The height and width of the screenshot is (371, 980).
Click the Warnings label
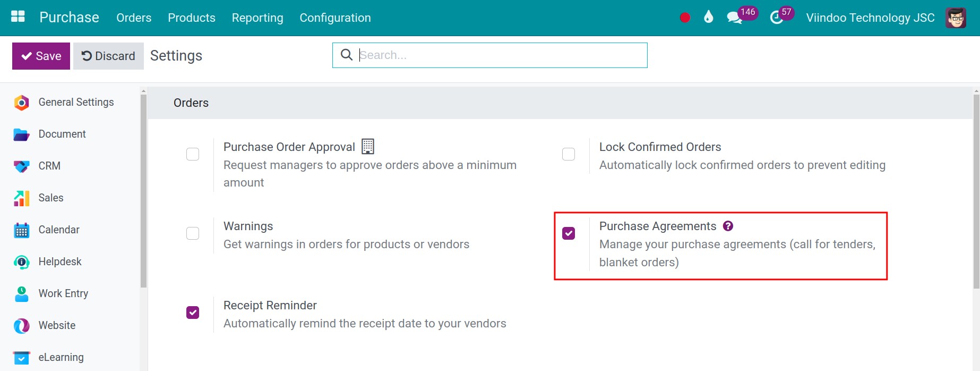[248, 226]
